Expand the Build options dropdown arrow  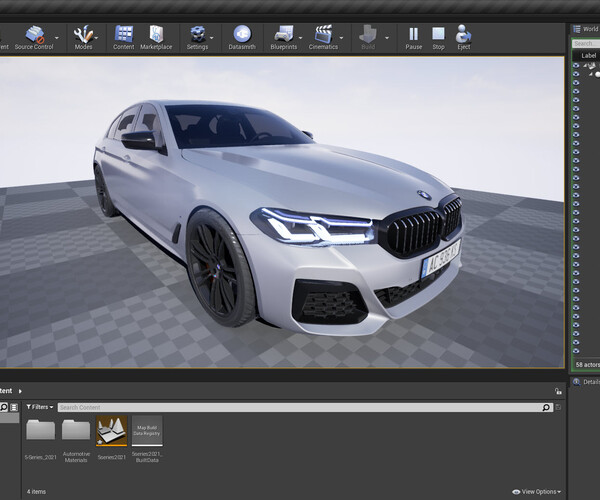click(x=387, y=38)
